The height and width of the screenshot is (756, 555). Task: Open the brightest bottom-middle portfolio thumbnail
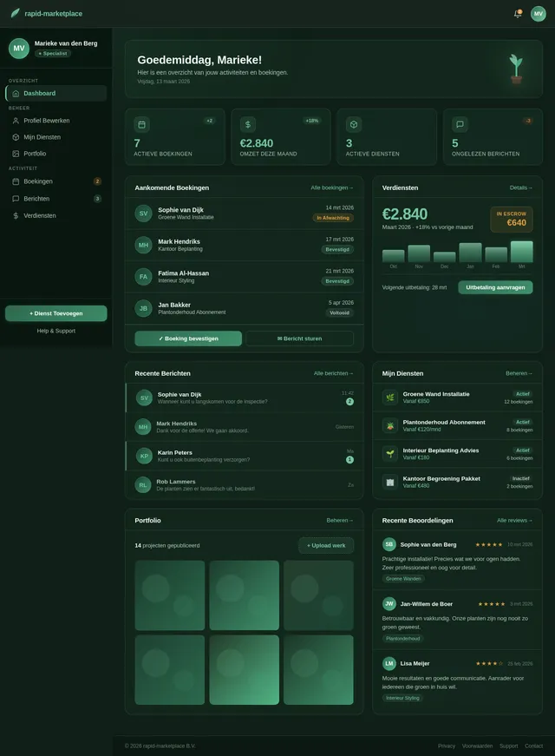tap(245, 670)
